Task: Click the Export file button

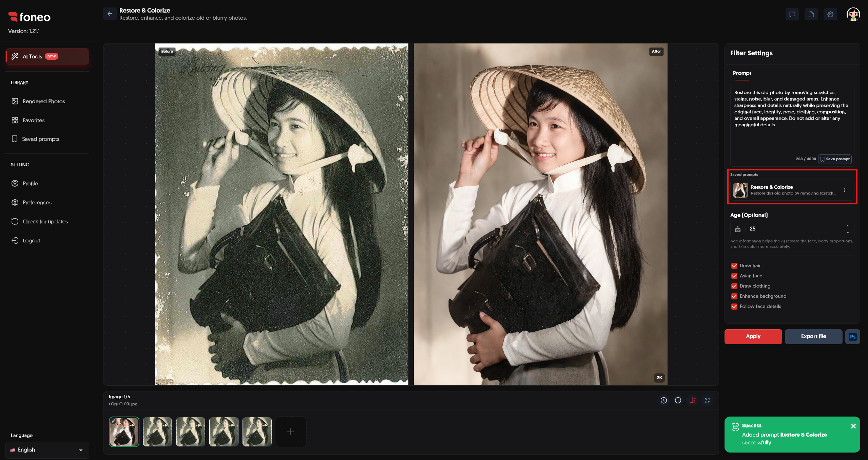Action: click(813, 336)
